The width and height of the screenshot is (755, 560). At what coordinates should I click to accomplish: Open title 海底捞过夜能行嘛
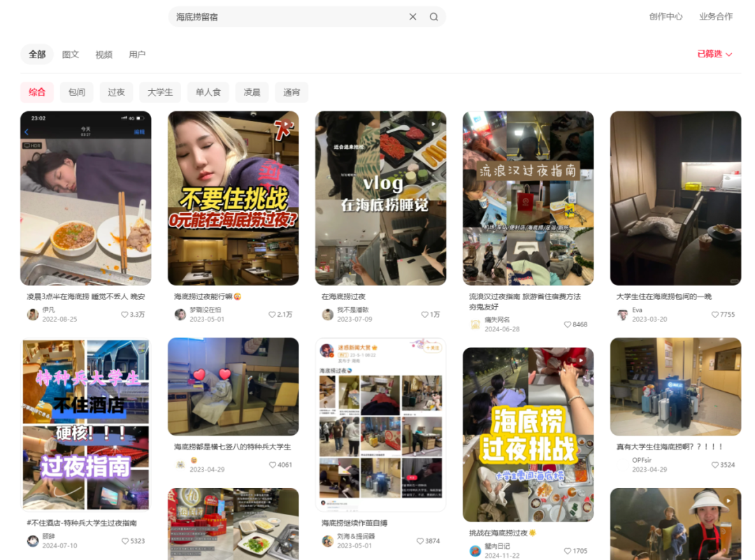click(208, 296)
